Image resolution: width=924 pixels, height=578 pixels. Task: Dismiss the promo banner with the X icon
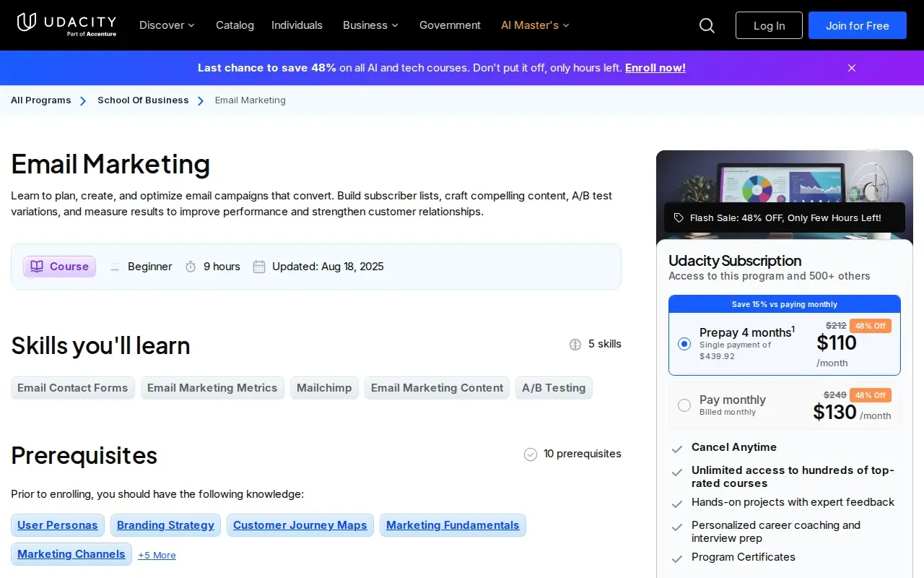[852, 68]
